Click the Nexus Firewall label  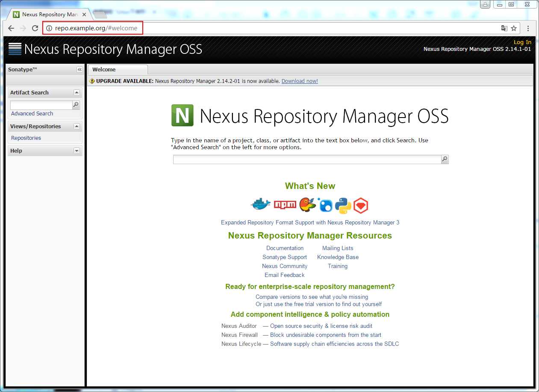pyautogui.click(x=239, y=335)
